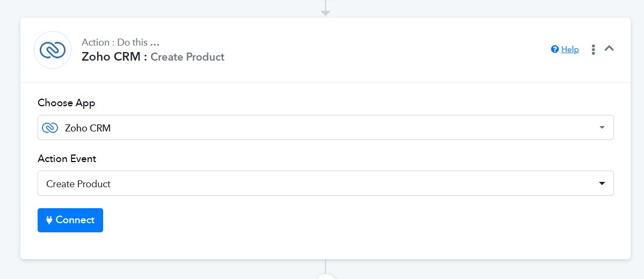Click the 'Zoho CRM' text inside app selector
Screen dimensions: 644x279
88,128
